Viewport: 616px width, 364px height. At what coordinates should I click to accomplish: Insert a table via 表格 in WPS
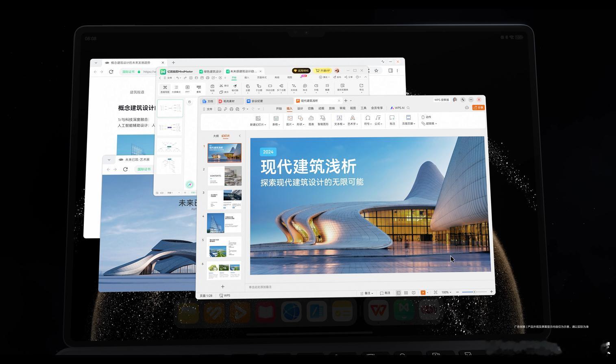click(x=276, y=121)
